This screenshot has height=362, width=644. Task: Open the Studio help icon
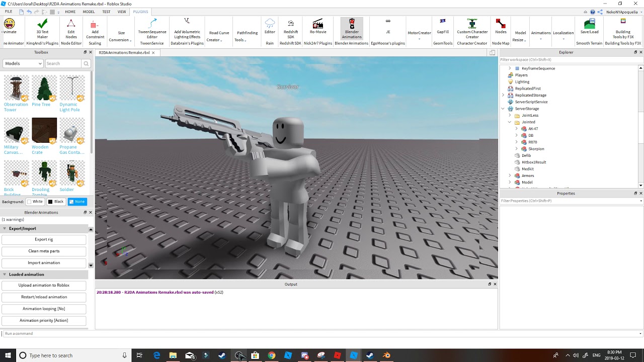click(593, 12)
